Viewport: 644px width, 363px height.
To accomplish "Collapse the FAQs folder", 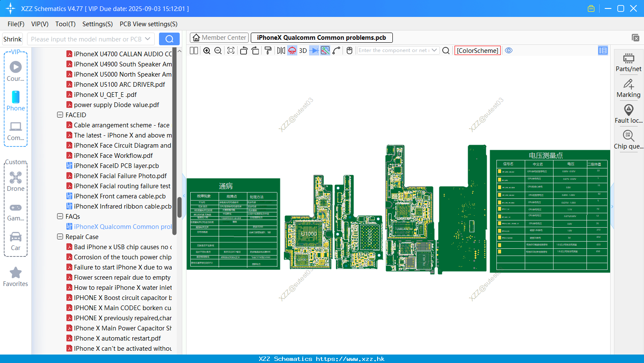I will 60,216.
